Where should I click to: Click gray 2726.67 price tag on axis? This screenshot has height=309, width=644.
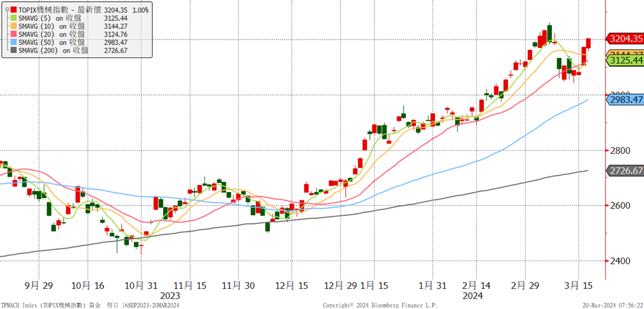[625, 171]
